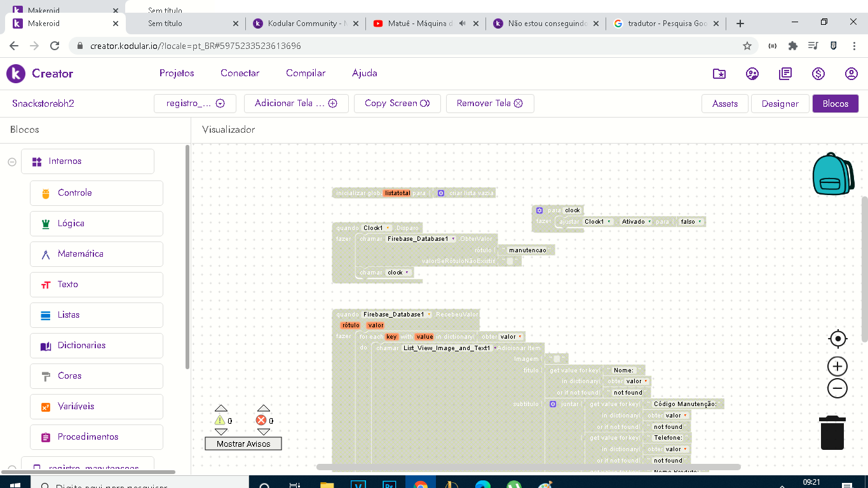
Task: Open the Compilar menu
Action: [x=305, y=73]
